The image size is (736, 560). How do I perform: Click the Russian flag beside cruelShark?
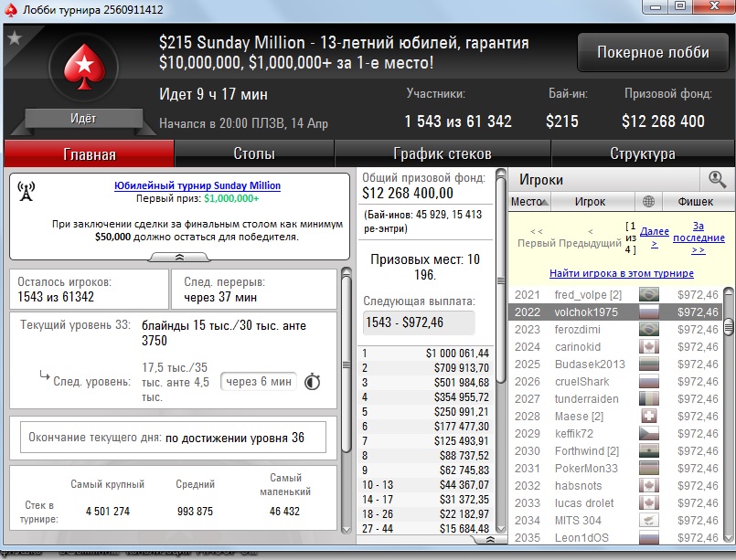pos(649,381)
